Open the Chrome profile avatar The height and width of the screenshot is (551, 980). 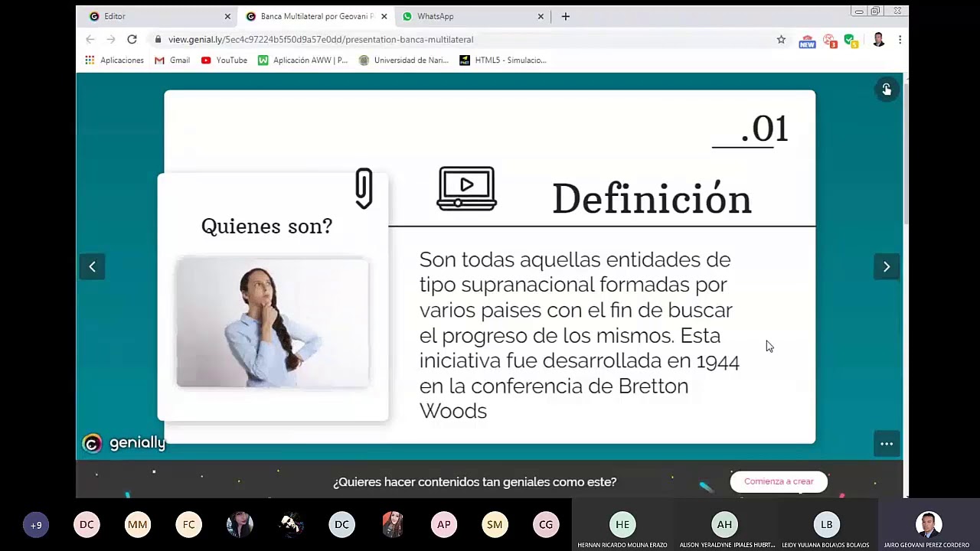(x=878, y=40)
